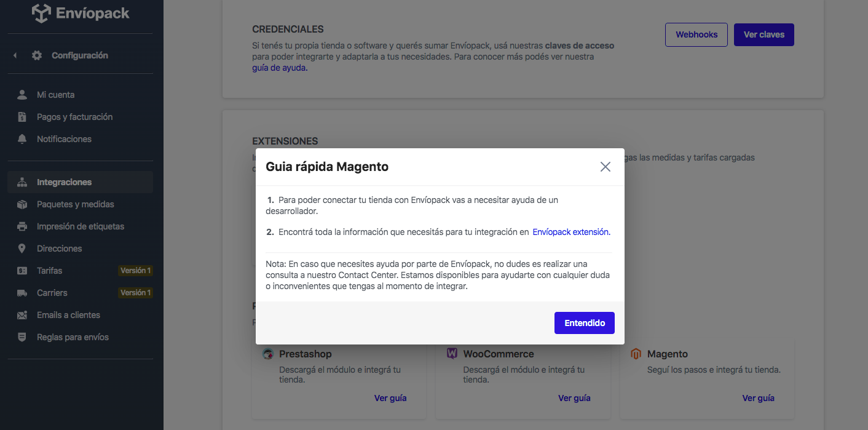This screenshot has height=430, width=868.
Task: Click the EXTENSIONES section heading
Action: pyautogui.click(x=285, y=141)
